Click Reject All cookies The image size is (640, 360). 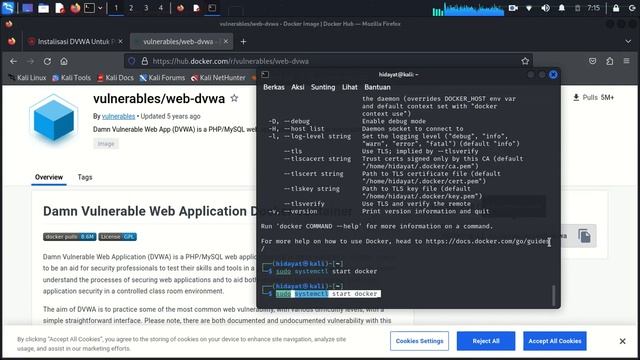pos(486,341)
